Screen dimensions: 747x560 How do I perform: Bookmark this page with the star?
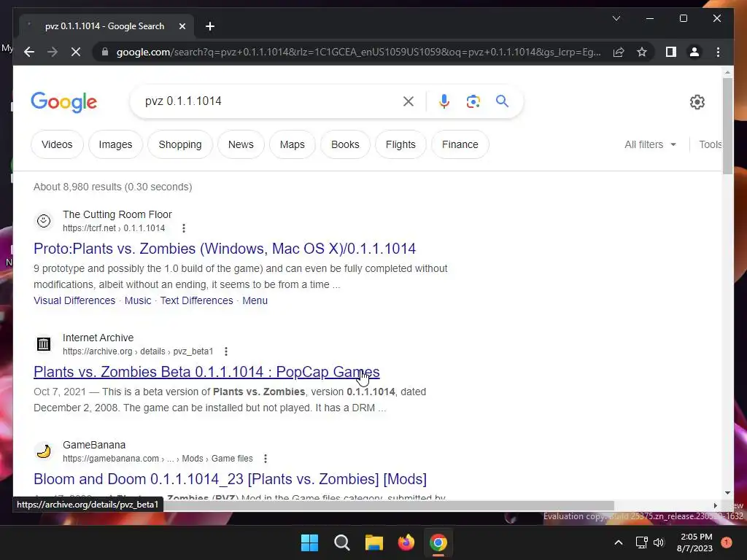642,52
